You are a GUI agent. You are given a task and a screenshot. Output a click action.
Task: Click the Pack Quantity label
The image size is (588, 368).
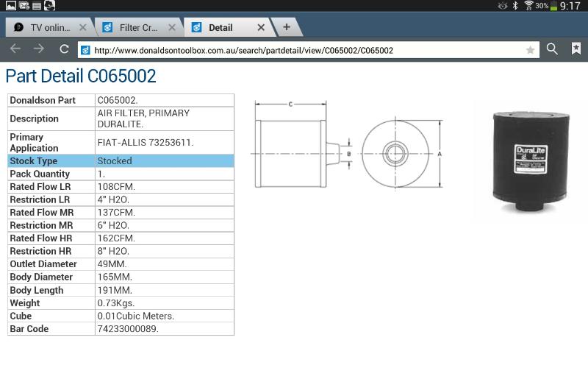[x=40, y=174]
